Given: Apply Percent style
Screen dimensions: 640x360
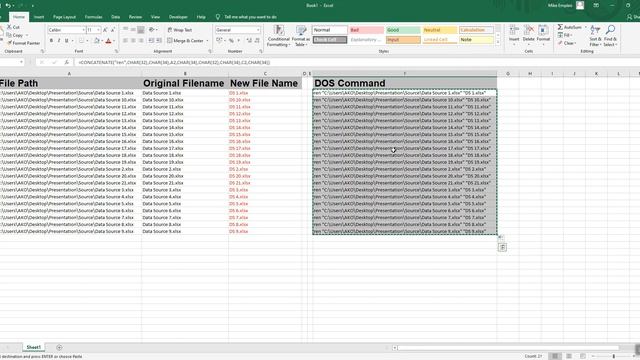Looking at the screenshot, I should point(231,41).
